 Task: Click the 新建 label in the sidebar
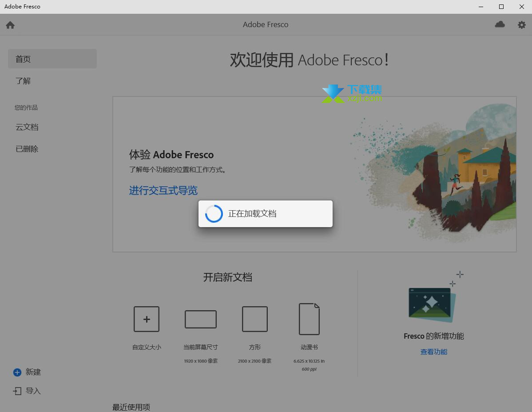coord(33,372)
